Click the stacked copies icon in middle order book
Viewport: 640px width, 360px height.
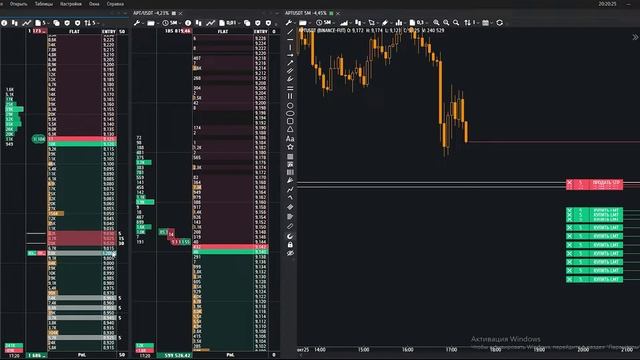(247, 23)
